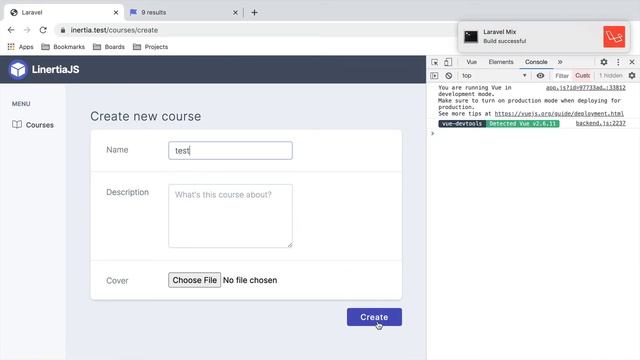This screenshot has height=360, width=640.
Task: Switch to the 9 results tab
Action: pyautogui.click(x=184, y=13)
